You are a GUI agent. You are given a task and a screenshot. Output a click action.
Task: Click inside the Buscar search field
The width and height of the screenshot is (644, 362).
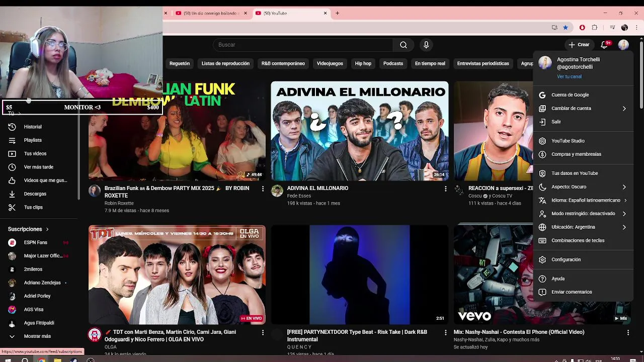[303, 45]
